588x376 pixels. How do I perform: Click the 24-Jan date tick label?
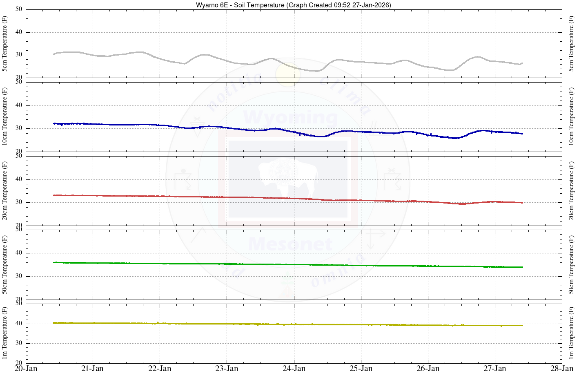tap(294, 369)
